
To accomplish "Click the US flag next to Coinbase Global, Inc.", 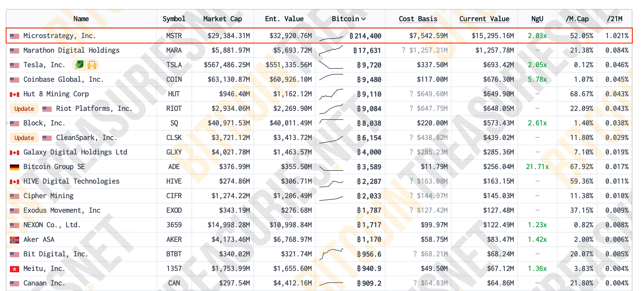I will pyautogui.click(x=15, y=80).
